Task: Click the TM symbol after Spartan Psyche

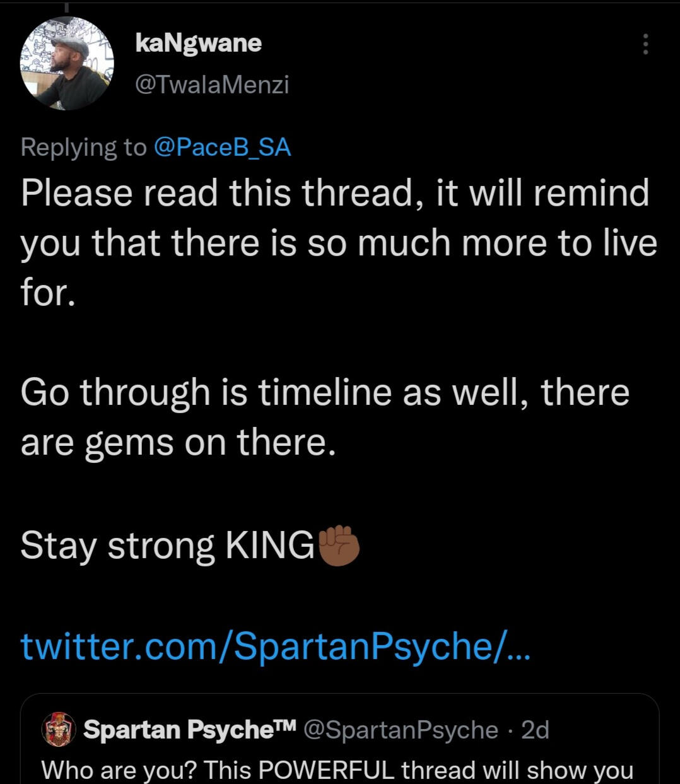Action: (x=286, y=725)
